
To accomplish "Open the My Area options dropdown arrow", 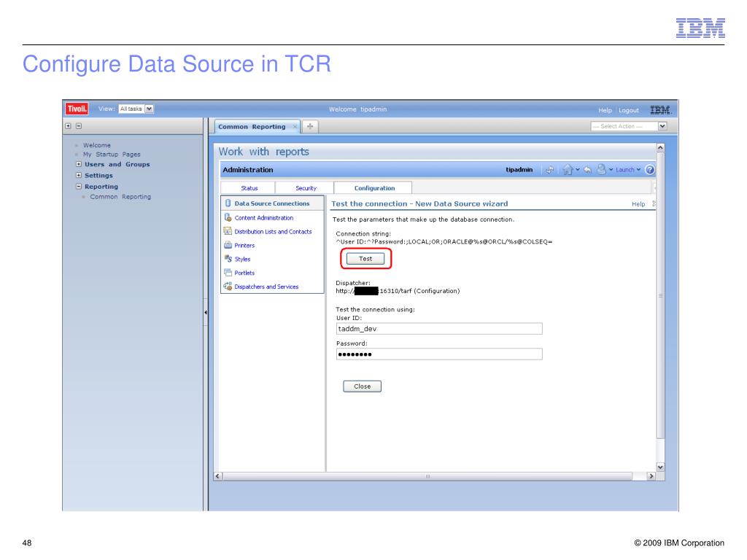I will (x=611, y=169).
